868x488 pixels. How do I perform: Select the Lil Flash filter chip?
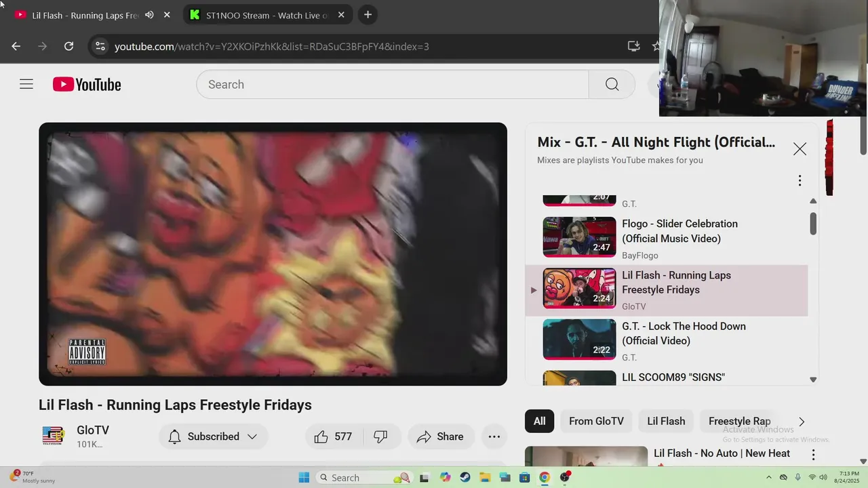coord(666,422)
